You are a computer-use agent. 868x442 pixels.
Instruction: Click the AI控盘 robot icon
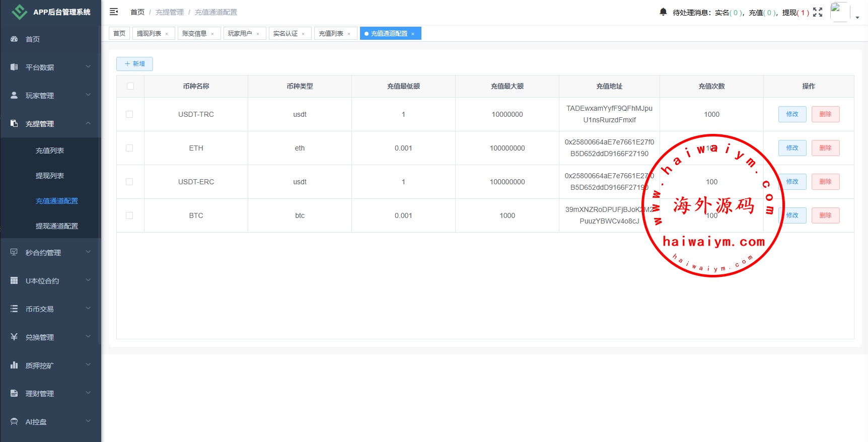pyautogui.click(x=14, y=421)
